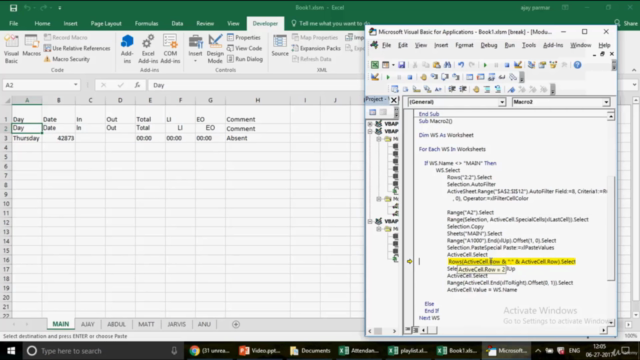Collapse the second VBAProject tree node
The image size is (640, 360).
point(370,131)
